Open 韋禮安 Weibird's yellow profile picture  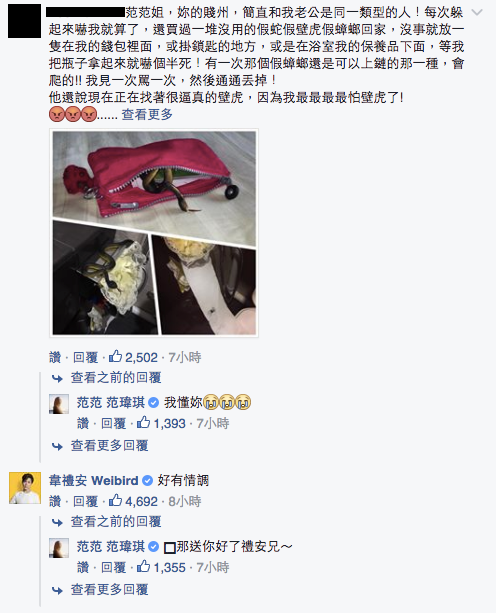tap(25, 488)
